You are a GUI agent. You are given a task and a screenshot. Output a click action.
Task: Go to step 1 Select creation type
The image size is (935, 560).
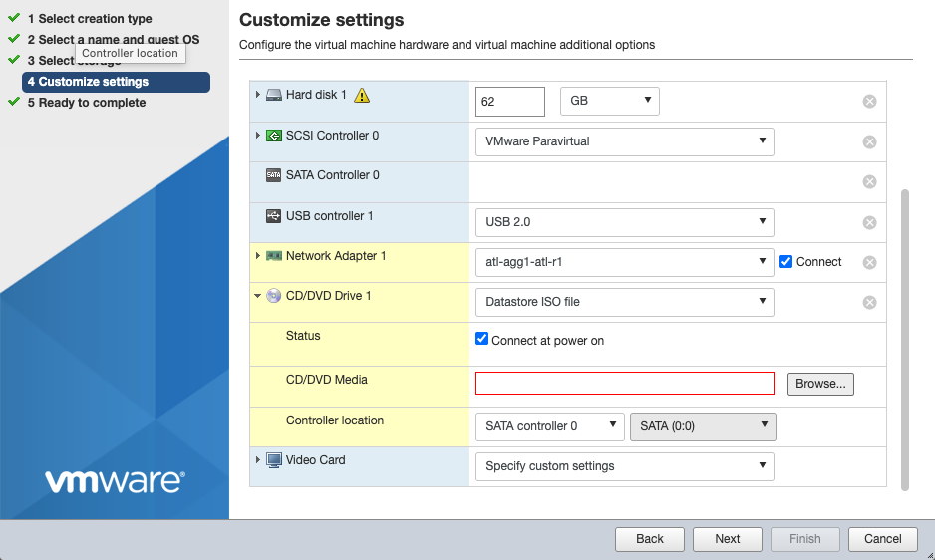(x=90, y=19)
